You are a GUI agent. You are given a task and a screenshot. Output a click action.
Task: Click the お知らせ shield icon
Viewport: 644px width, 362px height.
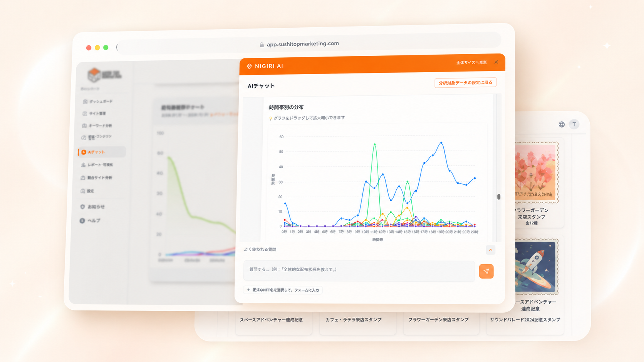[82, 207]
